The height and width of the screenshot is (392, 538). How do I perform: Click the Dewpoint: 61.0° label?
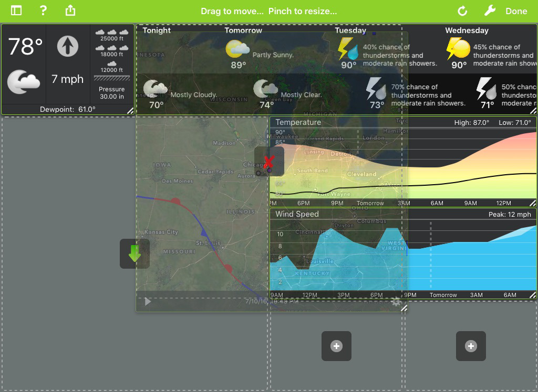click(68, 109)
